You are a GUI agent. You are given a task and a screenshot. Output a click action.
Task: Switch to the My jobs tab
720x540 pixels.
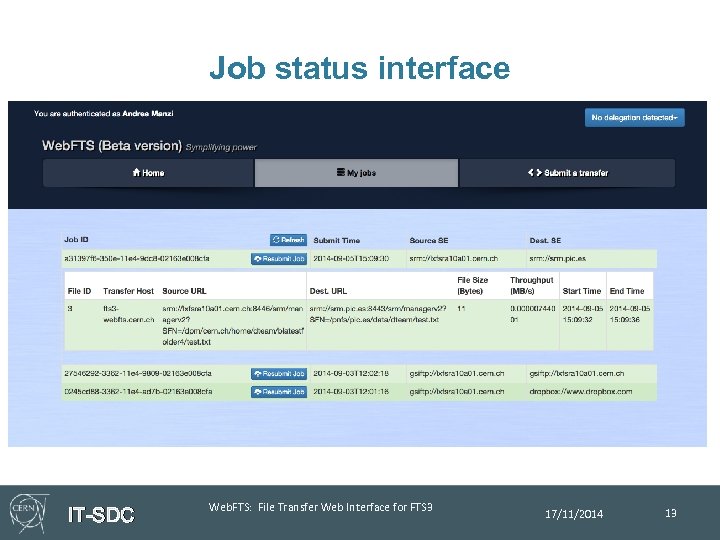point(356,173)
